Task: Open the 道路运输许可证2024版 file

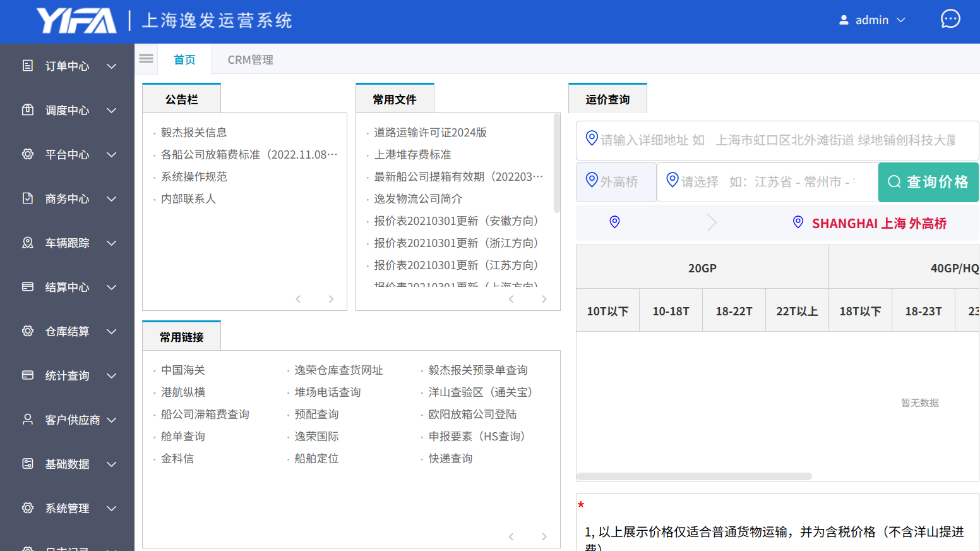Action: tap(431, 132)
